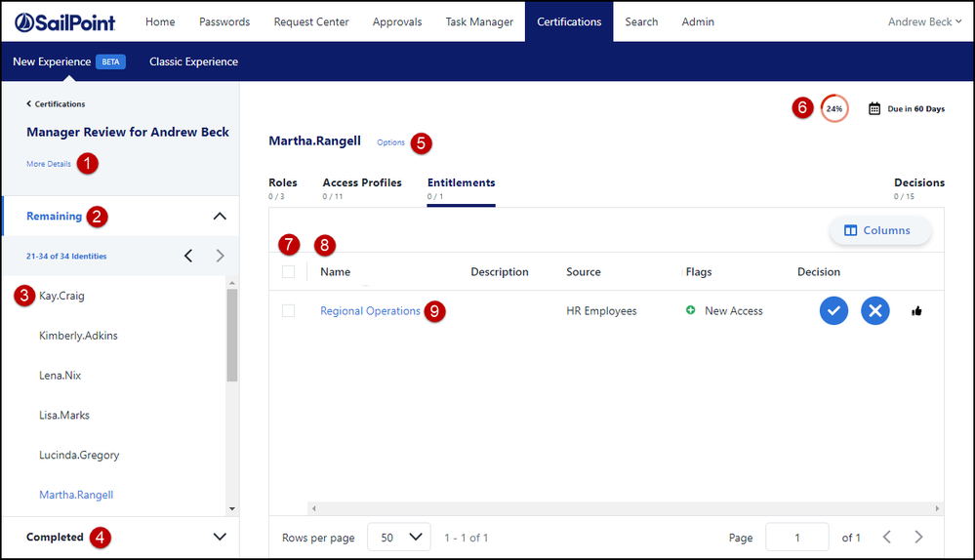Open the More Details link
The width and height of the screenshot is (975, 560).
49,164
